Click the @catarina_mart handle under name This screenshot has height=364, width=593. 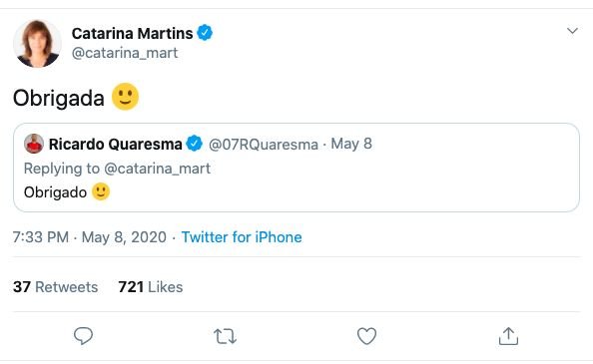point(125,53)
